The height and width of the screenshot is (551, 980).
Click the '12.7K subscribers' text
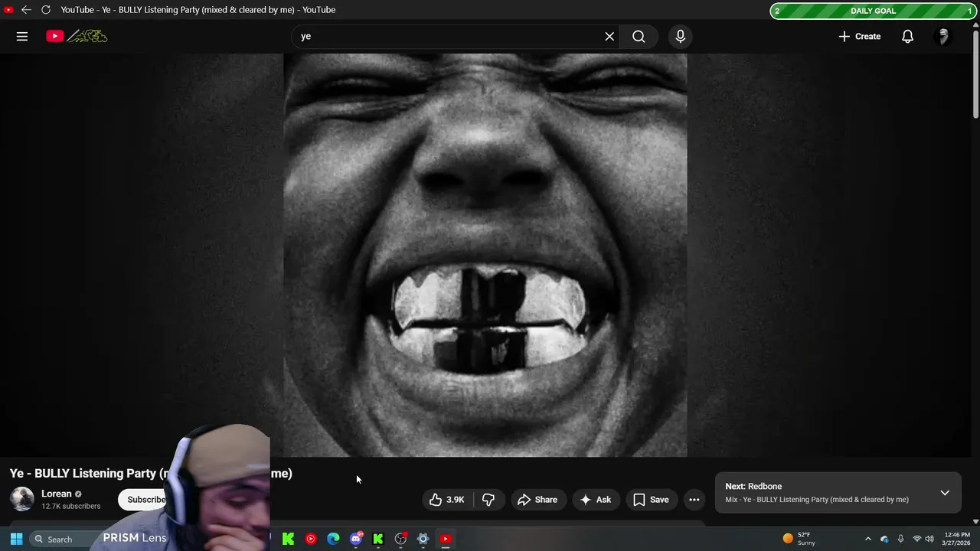(x=71, y=506)
